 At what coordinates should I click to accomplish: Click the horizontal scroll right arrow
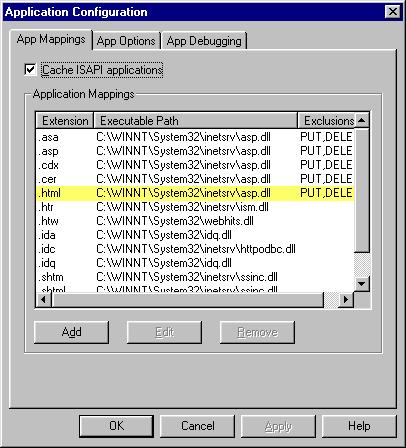pyautogui.click(x=346, y=300)
